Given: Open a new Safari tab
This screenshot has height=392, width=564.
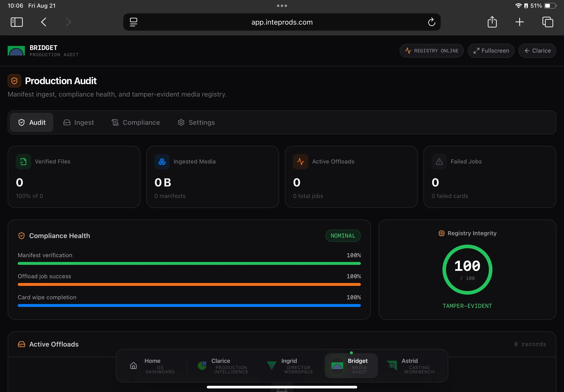Looking at the screenshot, I should pos(520,22).
